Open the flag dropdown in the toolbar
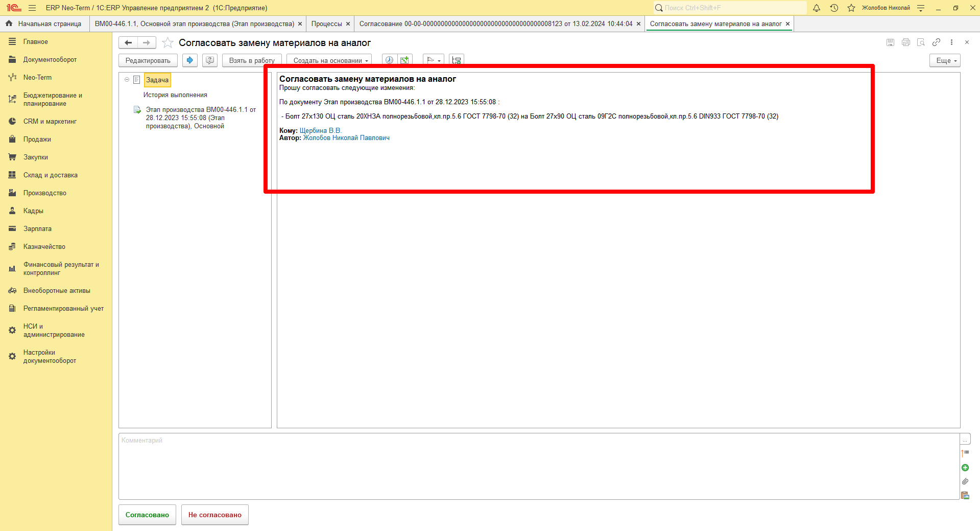The width and height of the screenshot is (980, 531). [434, 60]
